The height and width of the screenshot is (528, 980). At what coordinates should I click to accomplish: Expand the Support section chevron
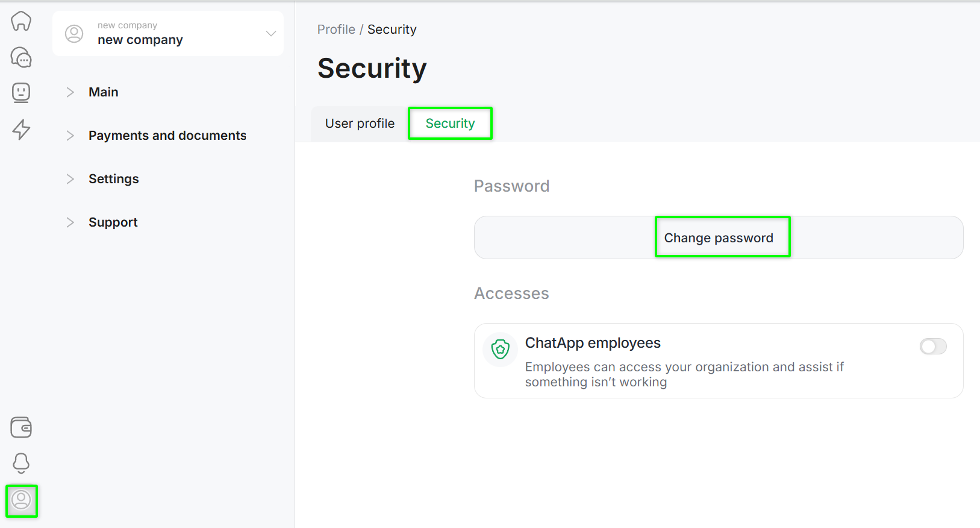(70, 222)
